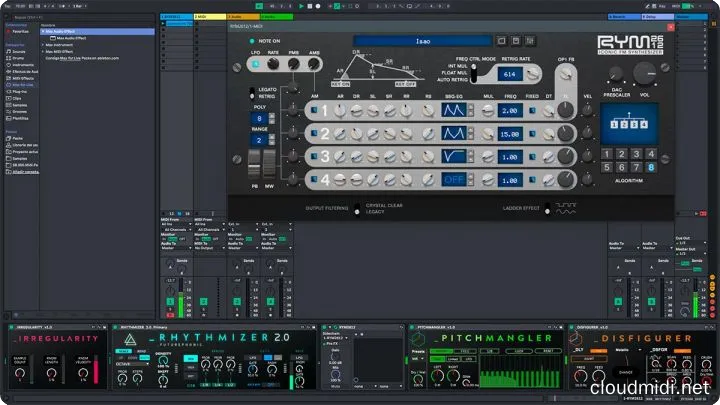Select algorithm 8 on the keypad

[649, 167]
